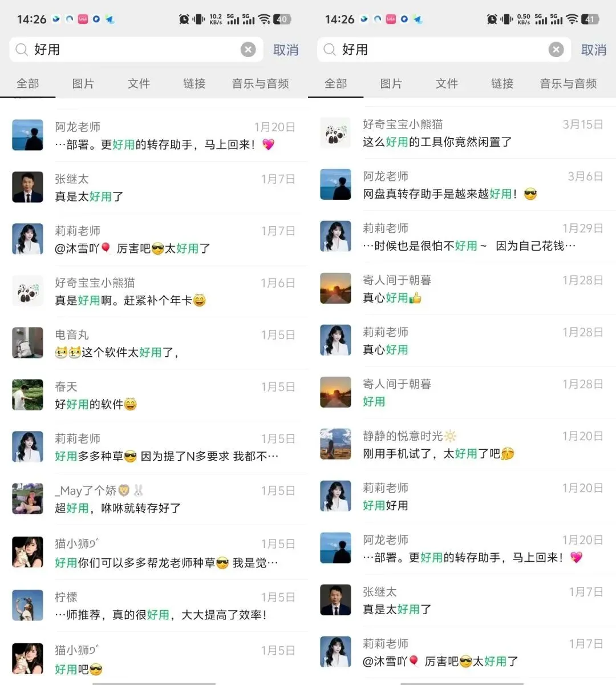The width and height of the screenshot is (616, 685).
Task: Open 好奇宝宝小熊猫 panda avatar dated 3月15日
Action: 335,133
